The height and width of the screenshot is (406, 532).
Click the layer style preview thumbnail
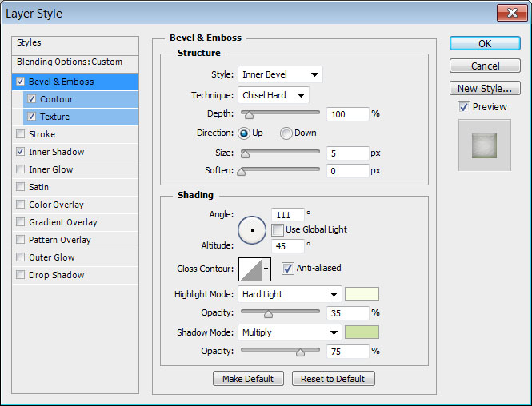[484, 145]
